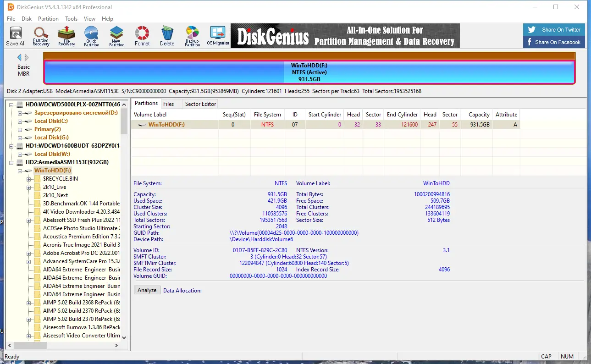
Task: Click the Analyze button
Action: click(146, 290)
